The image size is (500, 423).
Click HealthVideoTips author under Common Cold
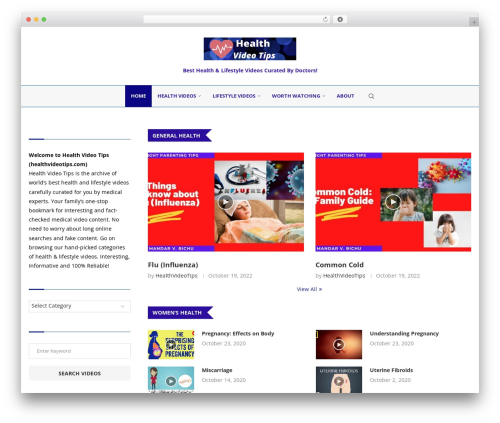[x=344, y=276]
